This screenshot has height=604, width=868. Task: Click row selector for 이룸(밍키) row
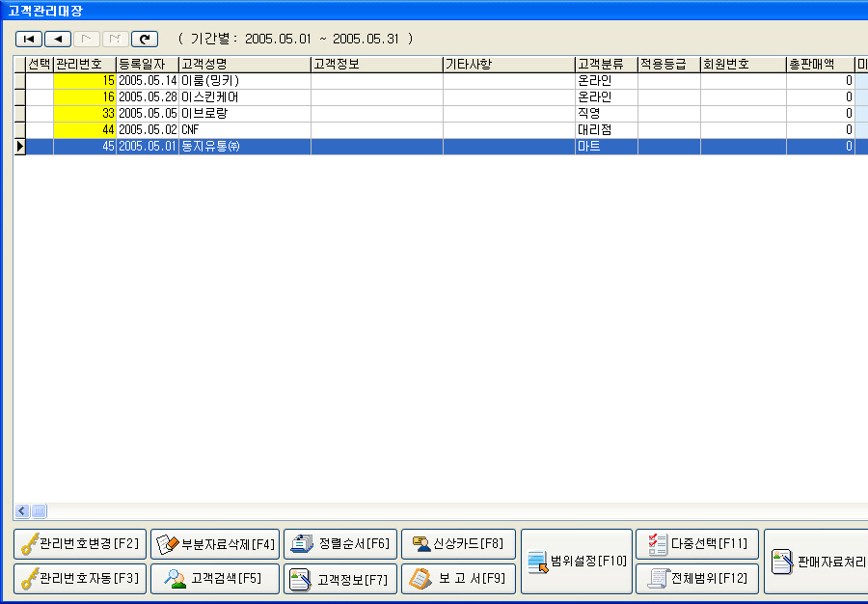point(20,81)
